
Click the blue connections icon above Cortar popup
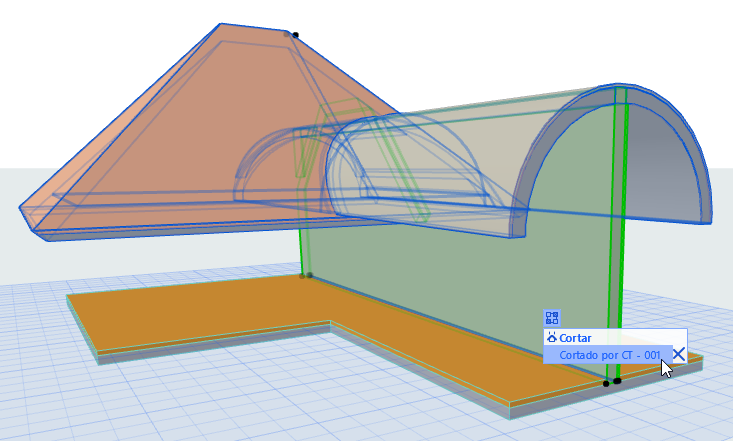[552, 318]
